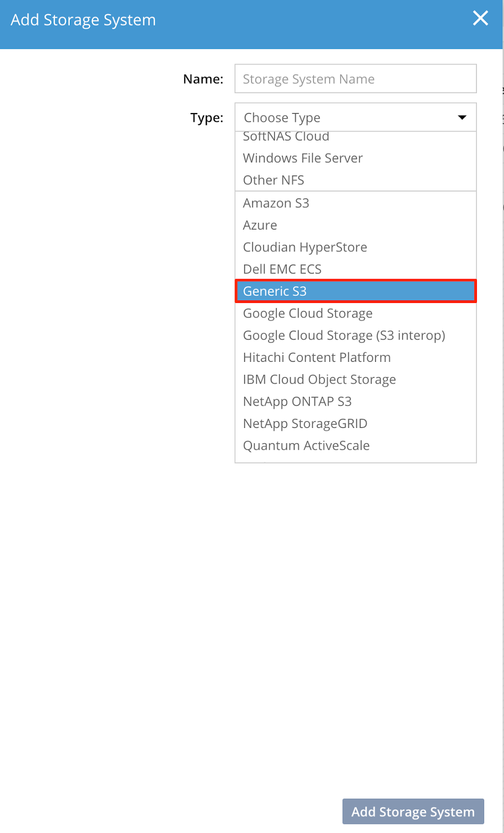Viewport: 504px width, 833px height.
Task: Select the highlighted Generic S3 option
Action: click(355, 291)
